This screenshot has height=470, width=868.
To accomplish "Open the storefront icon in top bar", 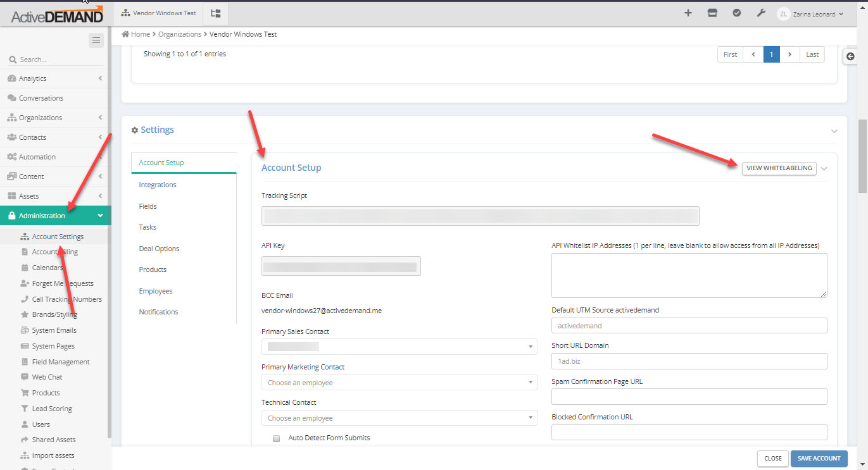I will (x=712, y=13).
